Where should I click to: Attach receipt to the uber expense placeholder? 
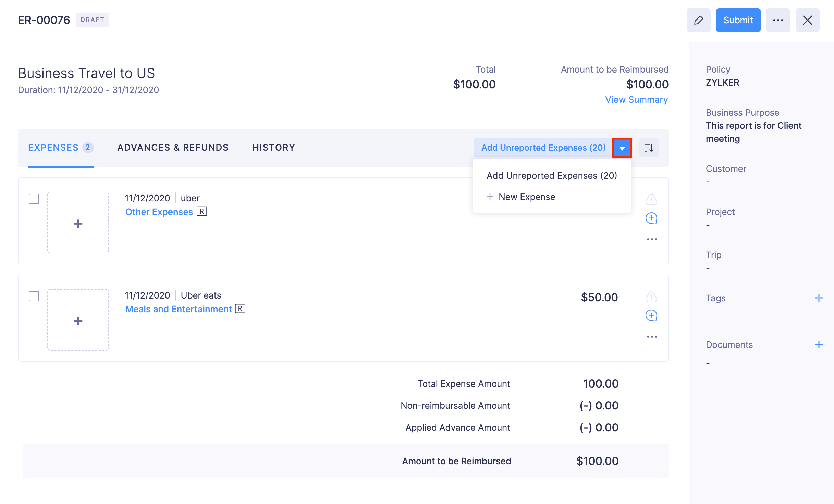pos(78,223)
